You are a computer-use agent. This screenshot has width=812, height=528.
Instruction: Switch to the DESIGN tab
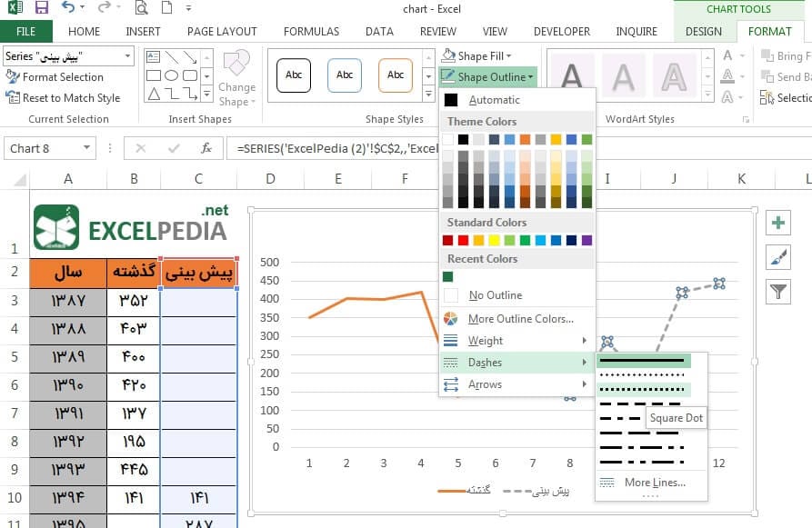pyautogui.click(x=703, y=32)
